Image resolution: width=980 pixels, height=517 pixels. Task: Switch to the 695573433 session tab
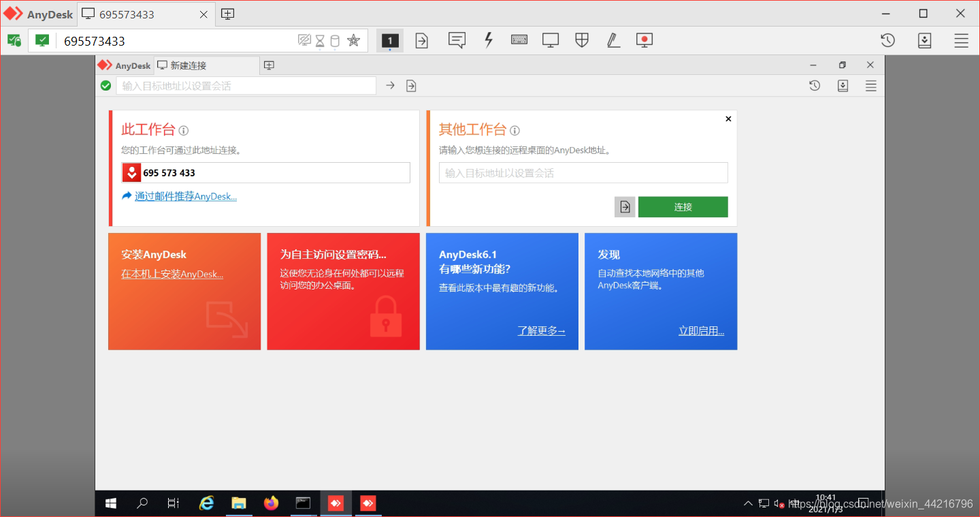click(x=146, y=14)
